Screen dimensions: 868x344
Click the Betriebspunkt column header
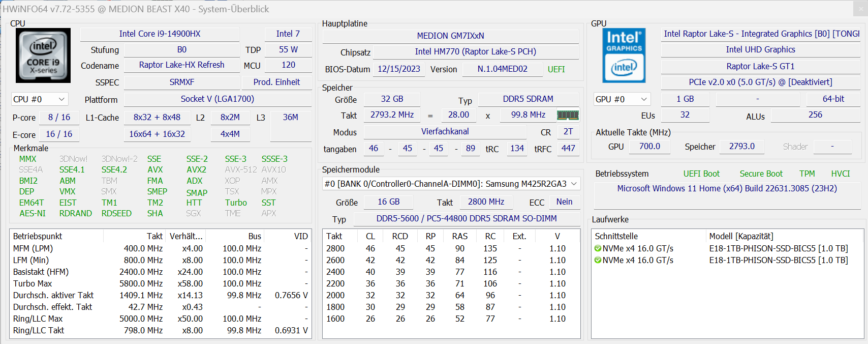tap(57, 236)
